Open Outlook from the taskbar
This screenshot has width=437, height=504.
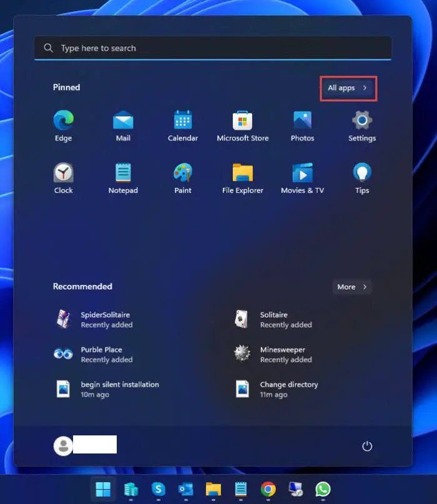(185, 489)
